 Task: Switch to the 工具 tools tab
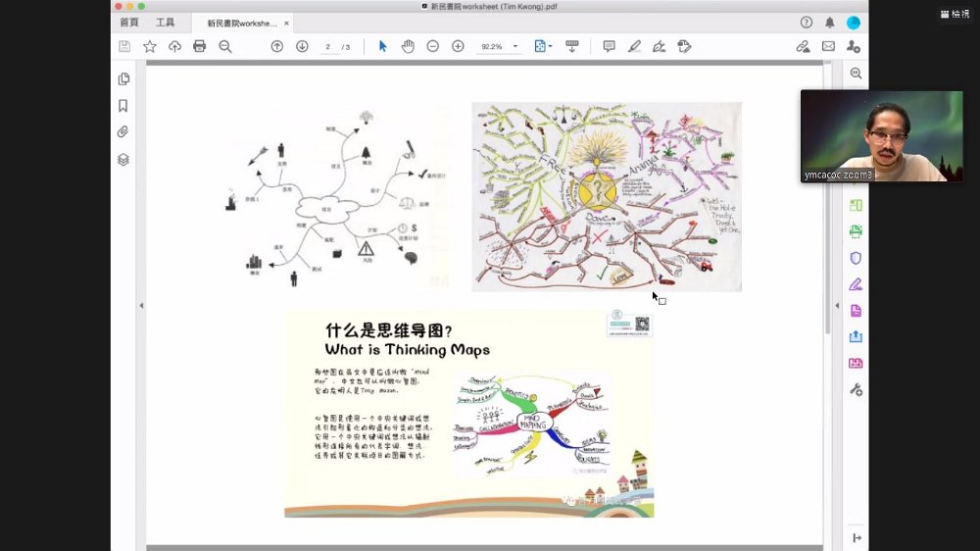tap(165, 23)
